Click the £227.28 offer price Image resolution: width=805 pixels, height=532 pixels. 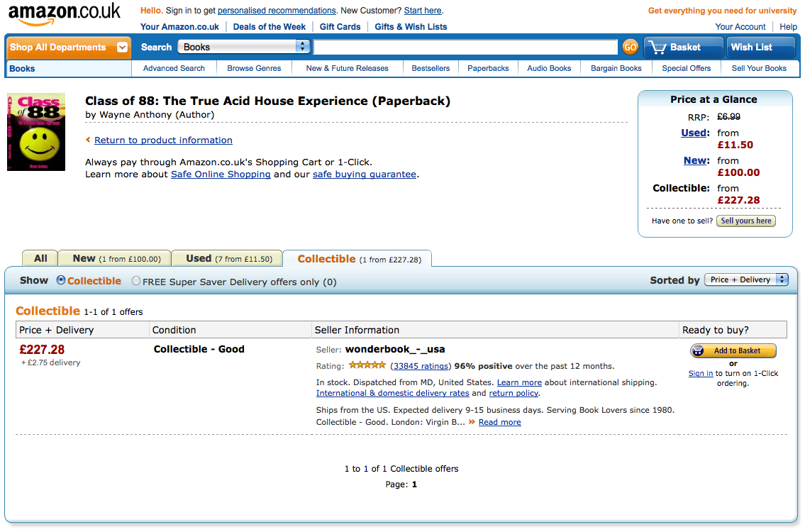click(x=42, y=350)
